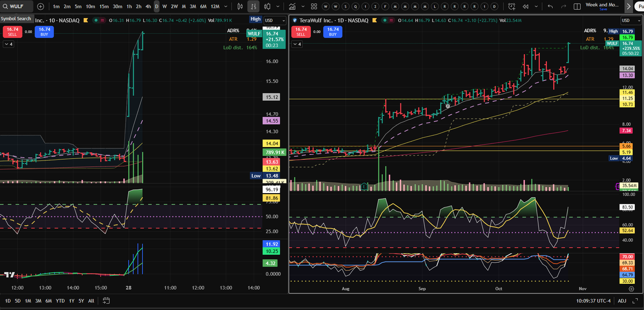The height and width of the screenshot is (310, 644).
Task: Select the D daily timeframe
Action: tap(157, 6)
